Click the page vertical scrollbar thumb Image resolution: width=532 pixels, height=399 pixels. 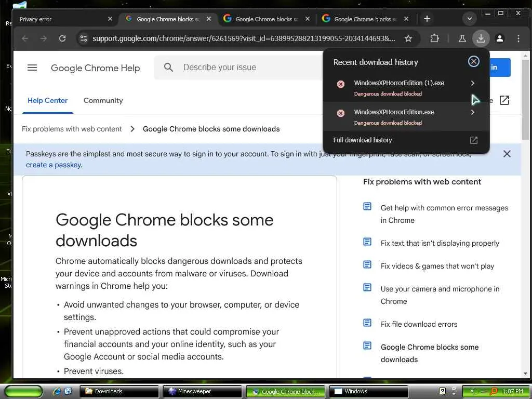pos(525,99)
